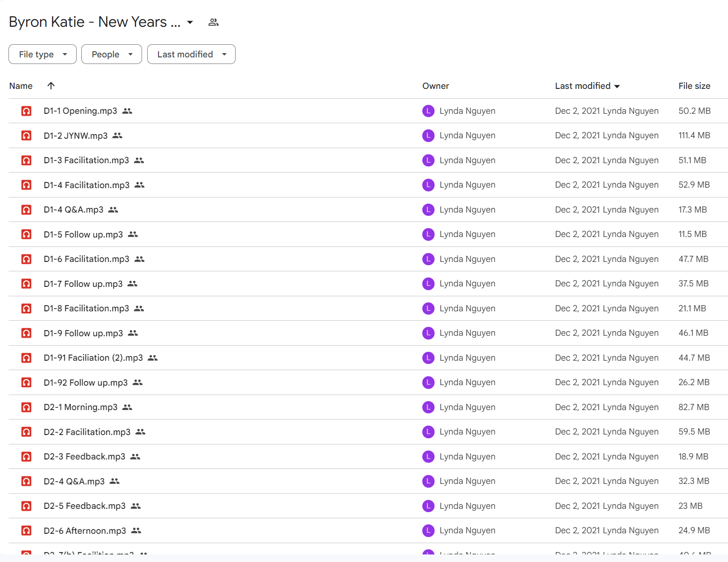Screen dimensions: 728x562
Task: Open the folder title dropdown arrow
Action: coord(190,22)
